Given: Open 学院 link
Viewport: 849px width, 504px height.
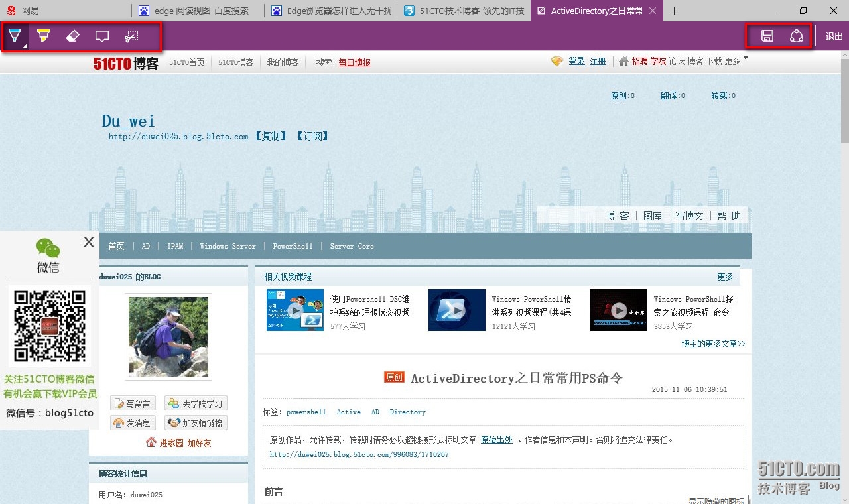Looking at the screenshot, I should (658, 61).
